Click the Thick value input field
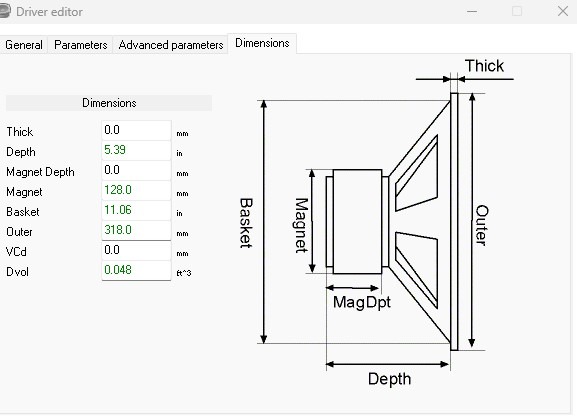This screenshot has height=418, width=577. point(136,130)
